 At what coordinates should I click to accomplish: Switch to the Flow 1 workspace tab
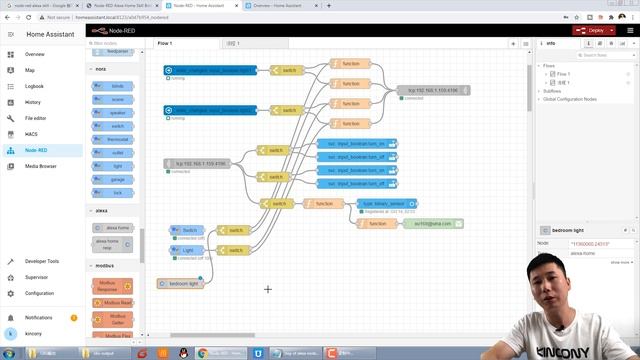click(x=187, y=43)
